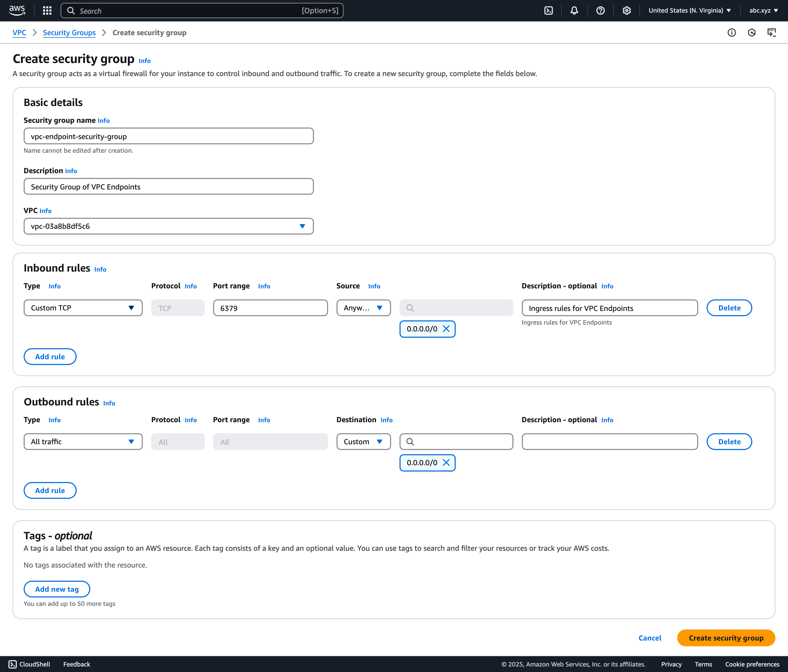Image resolution: width=788 pixels, height=672 pixels.
Task: Click the VPC breadcrumb navigation link
Action: (19, 32)
